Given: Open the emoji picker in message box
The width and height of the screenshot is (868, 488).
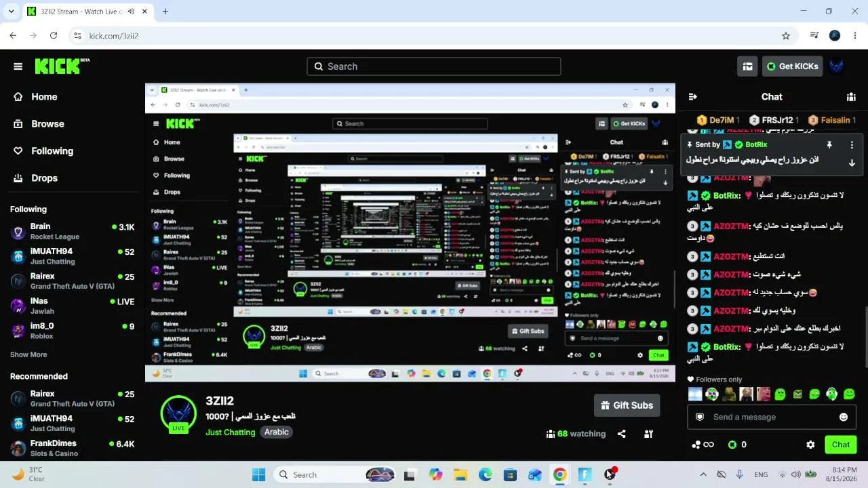Looking at the screenshot, I should 844,417.
